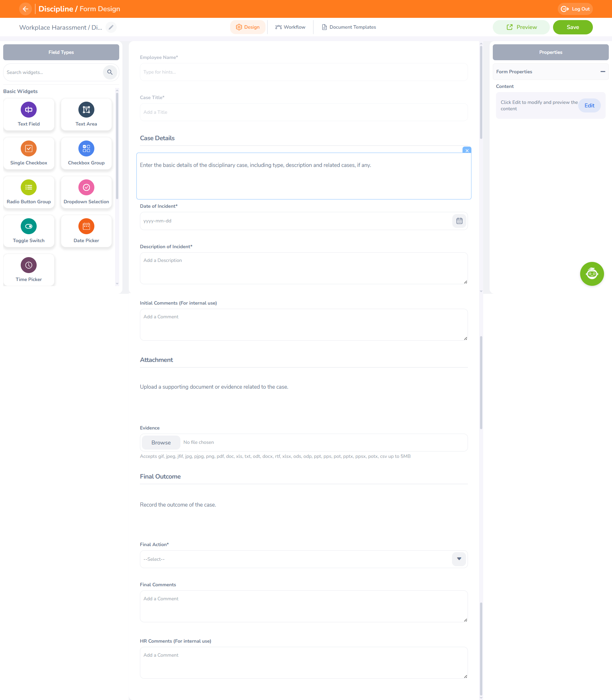The width and height of the screenshot is (612, 700).
Task: Pick the Single Checkbox widget
Action: pyautogui.click(x=29, y=153)
